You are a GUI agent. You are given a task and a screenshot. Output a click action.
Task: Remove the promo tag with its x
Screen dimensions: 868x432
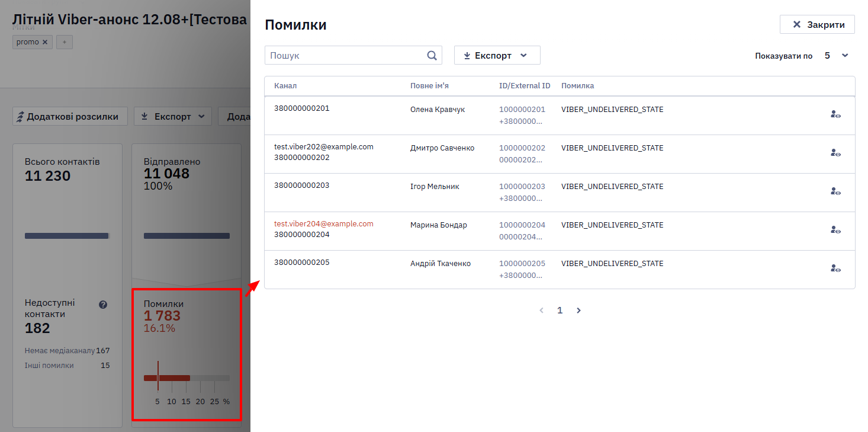point(45,42)
